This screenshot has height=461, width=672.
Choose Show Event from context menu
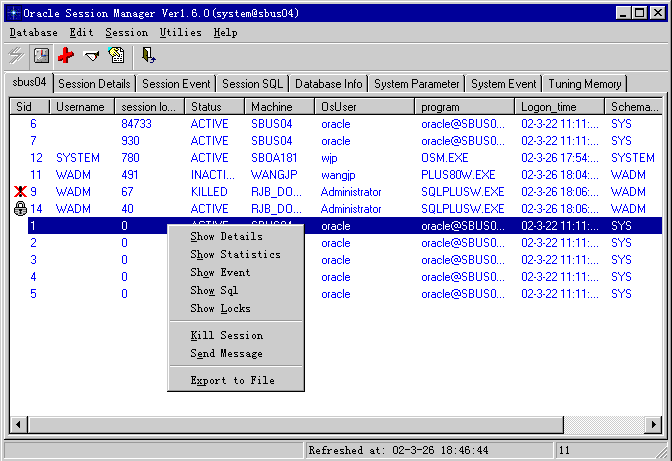(x=236, y=272)
